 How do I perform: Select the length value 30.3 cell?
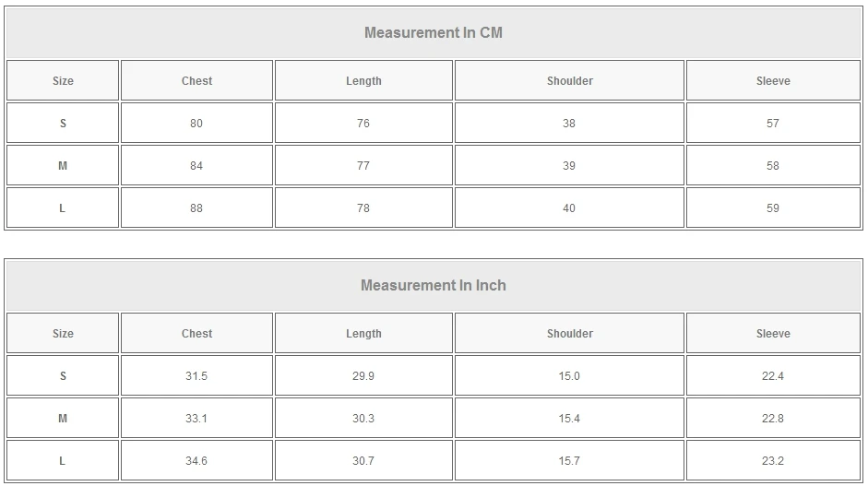coord(363,419)
